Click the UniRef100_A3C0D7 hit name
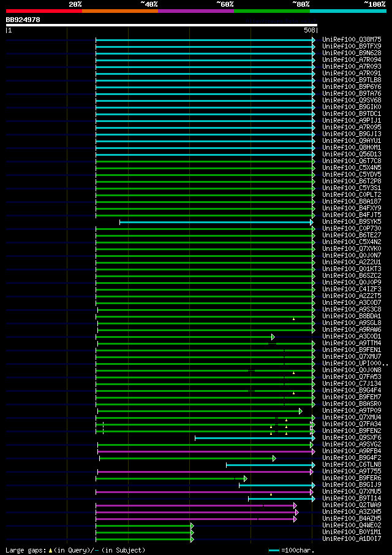Screen dimensions: 392x555 pos(352,303)
